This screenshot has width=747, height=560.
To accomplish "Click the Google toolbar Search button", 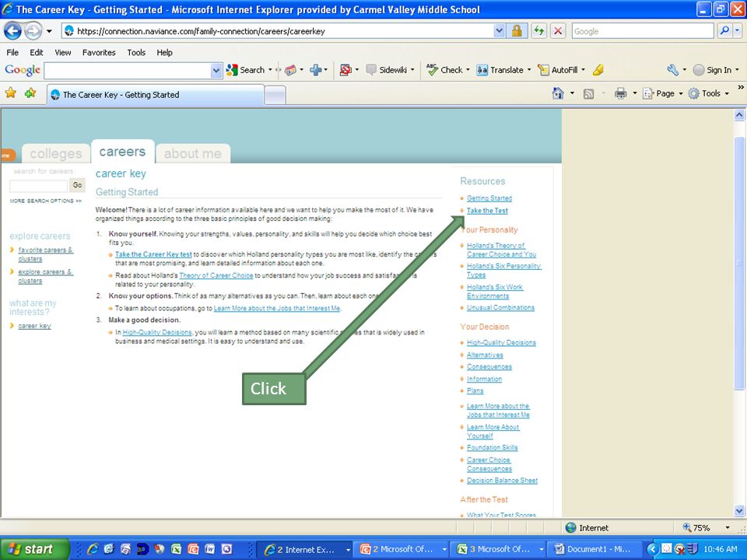I will click(246, 70).
